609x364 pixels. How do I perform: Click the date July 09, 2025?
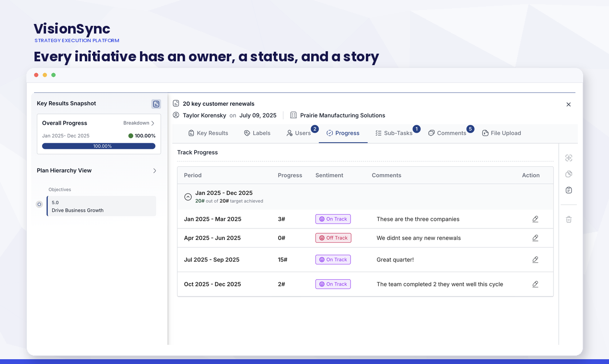(x=258, y=115)
